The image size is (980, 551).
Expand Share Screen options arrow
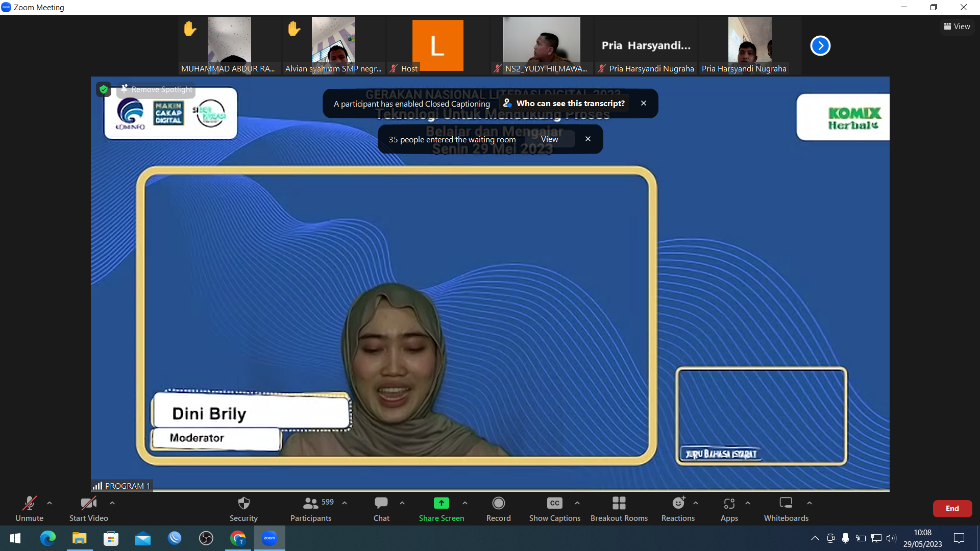(x=465, y=503)
